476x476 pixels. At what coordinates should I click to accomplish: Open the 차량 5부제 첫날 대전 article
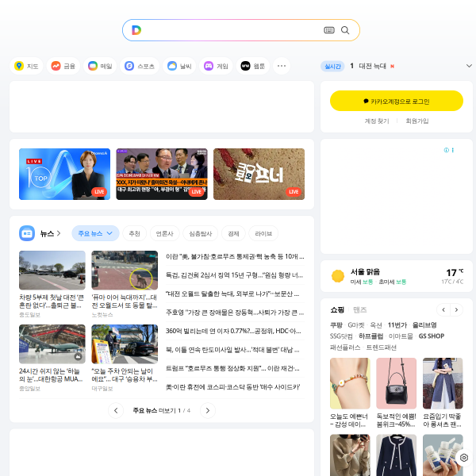pyautogui.click(x=52, y=284)
